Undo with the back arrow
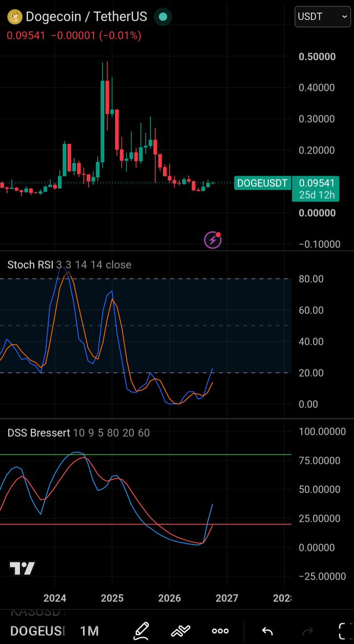This screenshot has width=354, height=644. pos(268,631)
